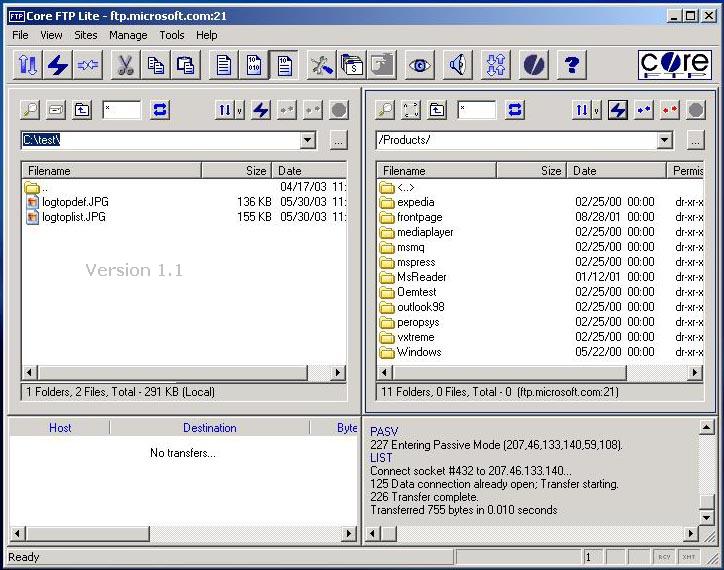Click the Destination column in transfer queue
The width and height of the screenshot is (724, 570).
[x=210, y=428]
